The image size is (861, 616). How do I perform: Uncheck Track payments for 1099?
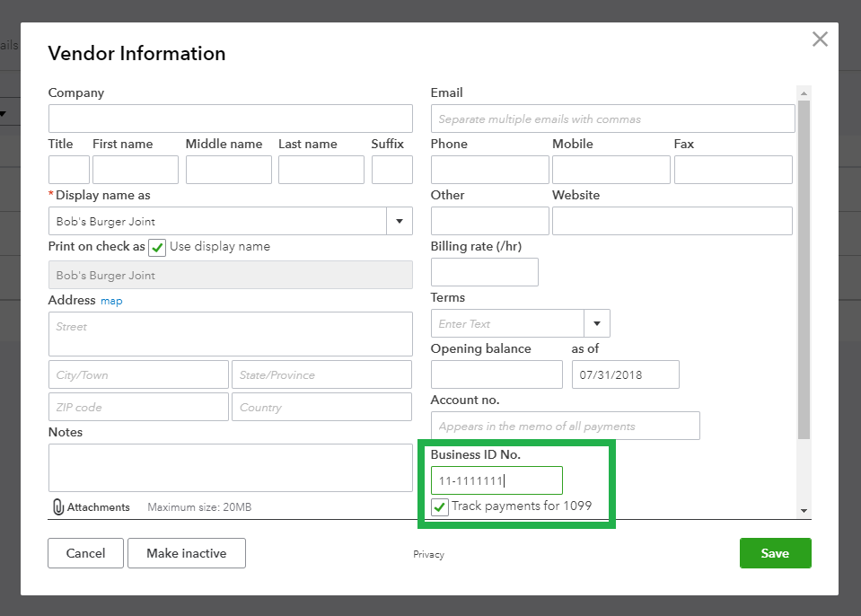(440, 507)
